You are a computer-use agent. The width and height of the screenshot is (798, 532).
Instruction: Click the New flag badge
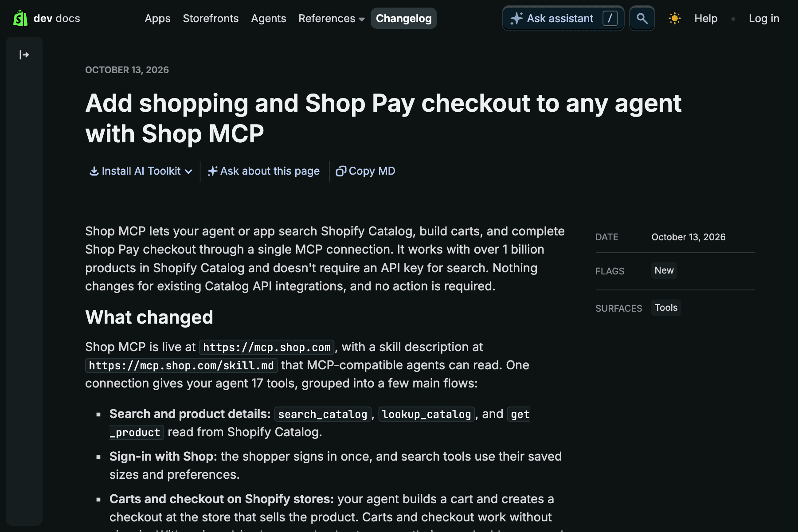click(664, 270)
